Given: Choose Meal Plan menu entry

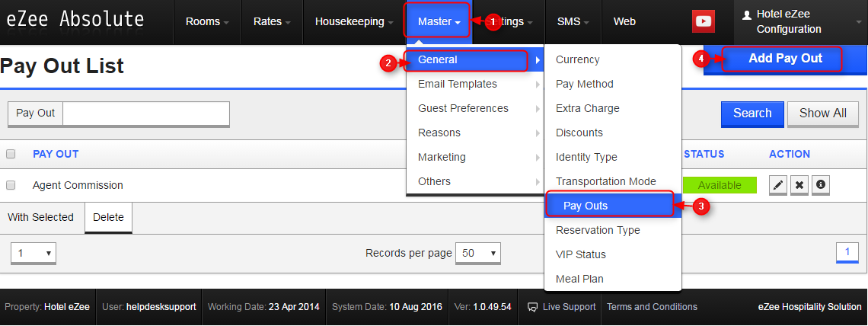Looking at the screenshot, I should tap(613, 279).
